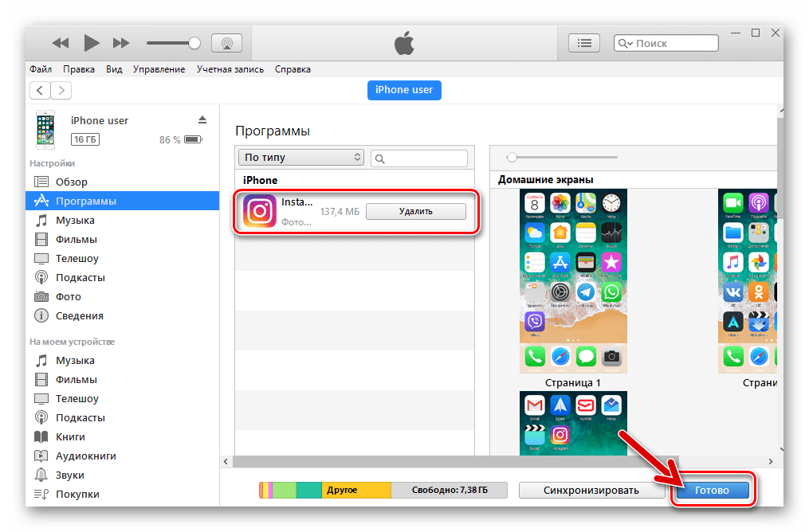
Task: Open Подкасты under На моем устройстве
Action: click(123, 417)
